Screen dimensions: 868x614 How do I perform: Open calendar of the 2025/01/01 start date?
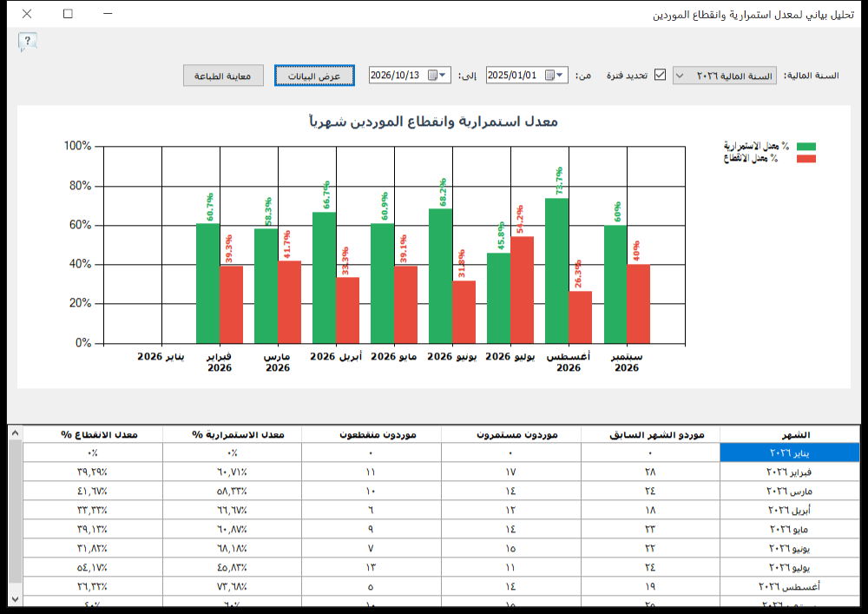(x=554, y=75)
